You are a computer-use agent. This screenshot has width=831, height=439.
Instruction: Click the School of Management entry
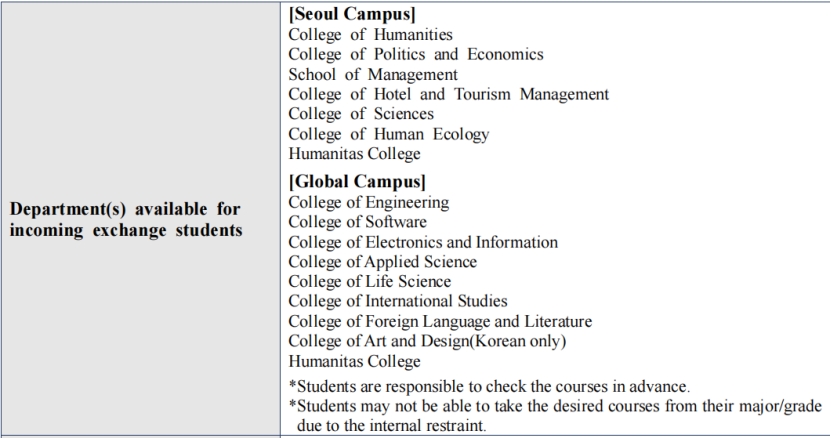(372, 74)
